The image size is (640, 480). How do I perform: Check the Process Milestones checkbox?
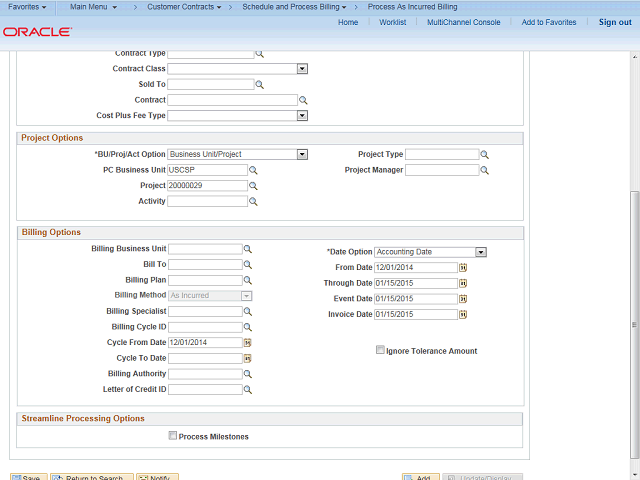coord(173,436)
